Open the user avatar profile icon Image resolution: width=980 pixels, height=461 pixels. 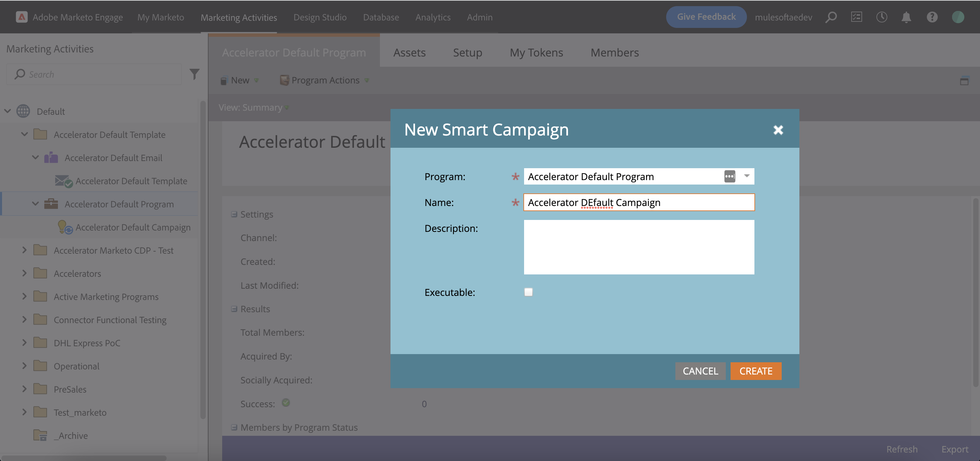click(x=958, y=17)
